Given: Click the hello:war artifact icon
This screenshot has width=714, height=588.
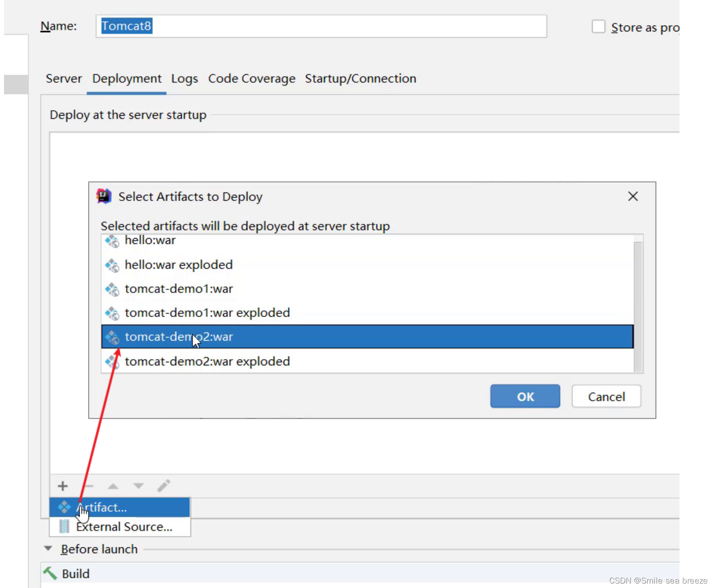Looking at the screenshot, I should 112,241.
